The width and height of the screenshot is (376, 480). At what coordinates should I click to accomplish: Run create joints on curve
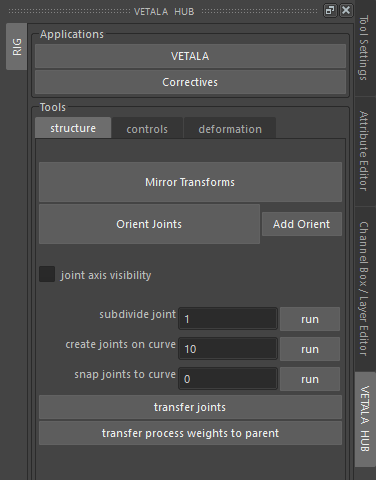tap(310, 349)
